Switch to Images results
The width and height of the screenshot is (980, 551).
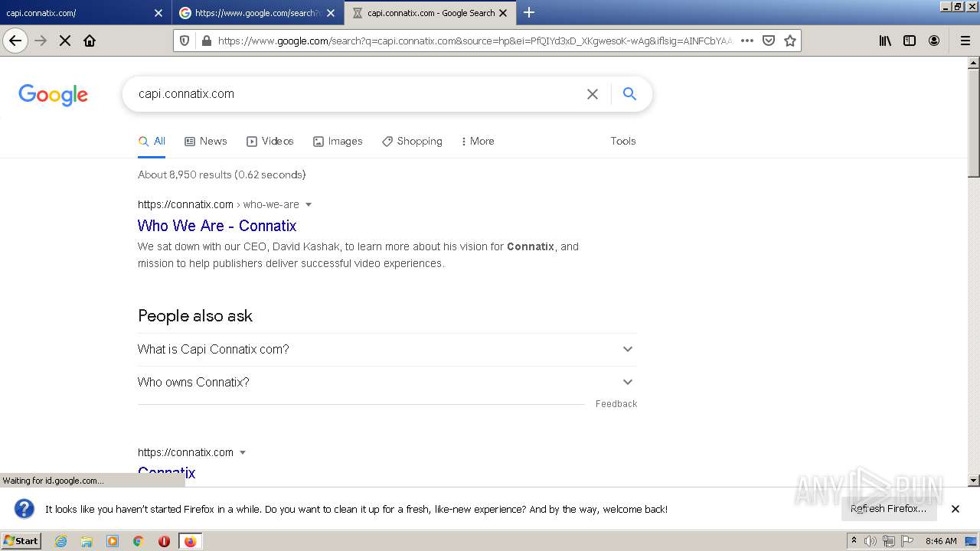338,142
